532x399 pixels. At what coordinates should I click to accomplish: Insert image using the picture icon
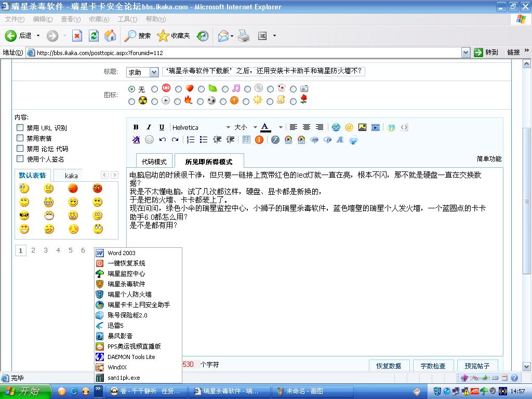tap(362, 127)
